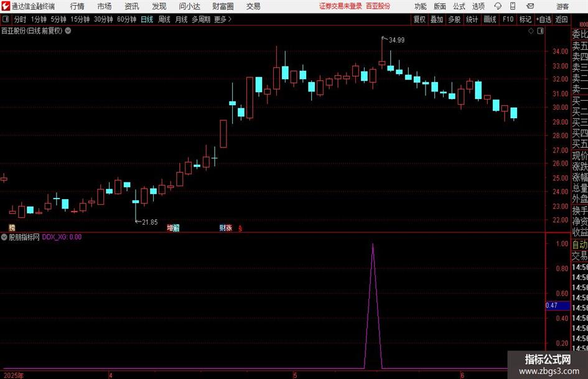Image resolution: width=588 pixels, height=379 pixels.
Task: Open the 多周期 multi-period view
Action: (201, 19)
